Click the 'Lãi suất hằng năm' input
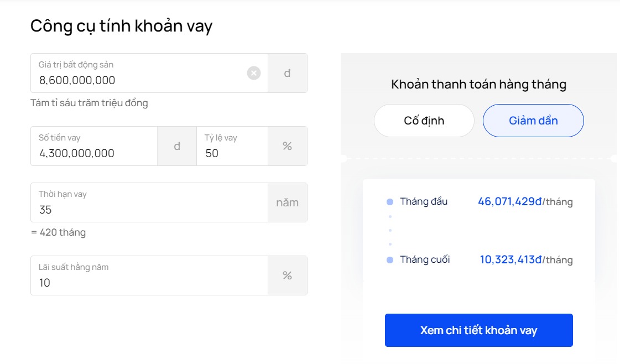 coord(149,283)
